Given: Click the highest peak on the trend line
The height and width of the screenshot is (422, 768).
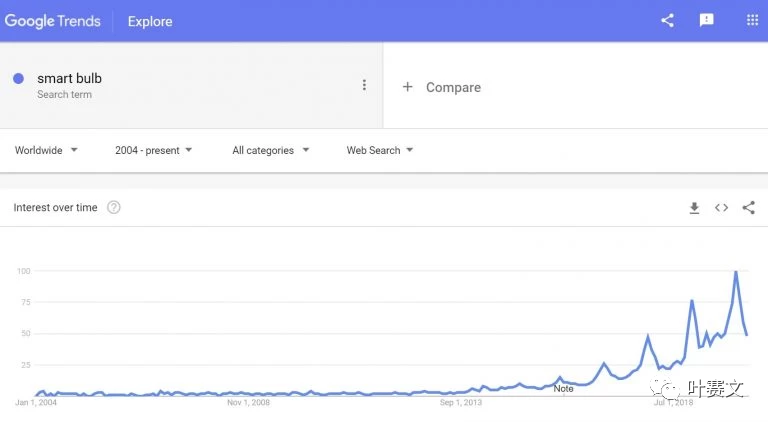Looking at the screenshot, I should click(736, 272).
